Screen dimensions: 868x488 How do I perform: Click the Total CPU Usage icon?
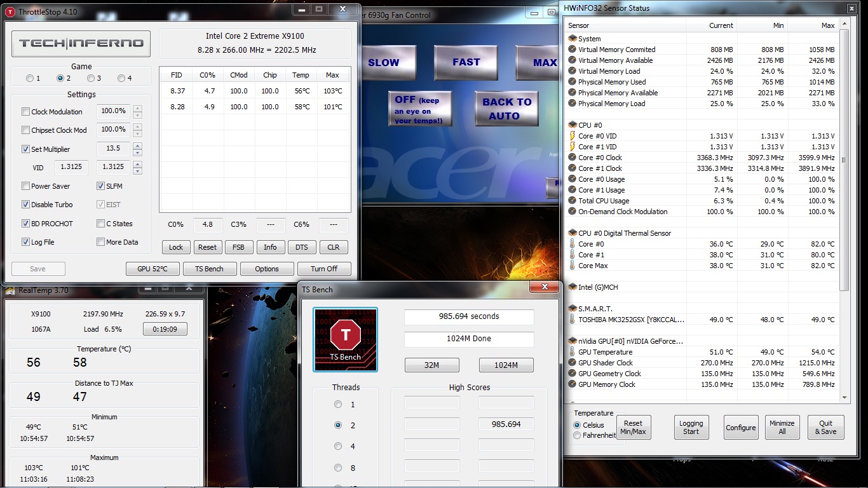[x=573, y=201]
